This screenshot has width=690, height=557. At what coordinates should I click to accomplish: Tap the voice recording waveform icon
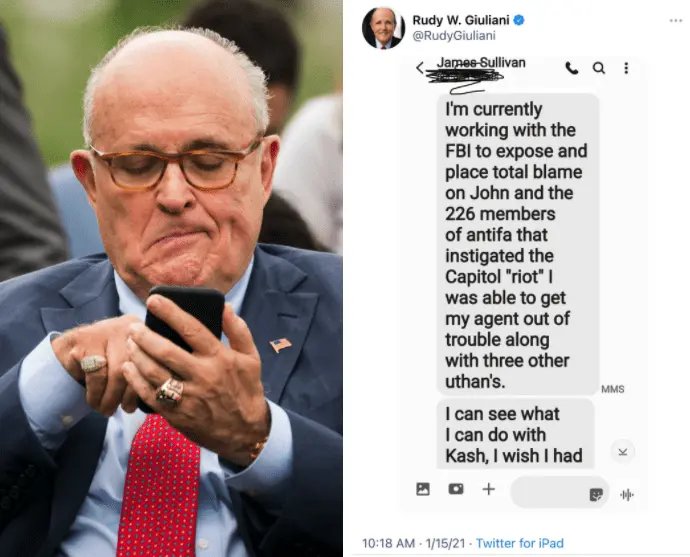(x=627, y=495)
